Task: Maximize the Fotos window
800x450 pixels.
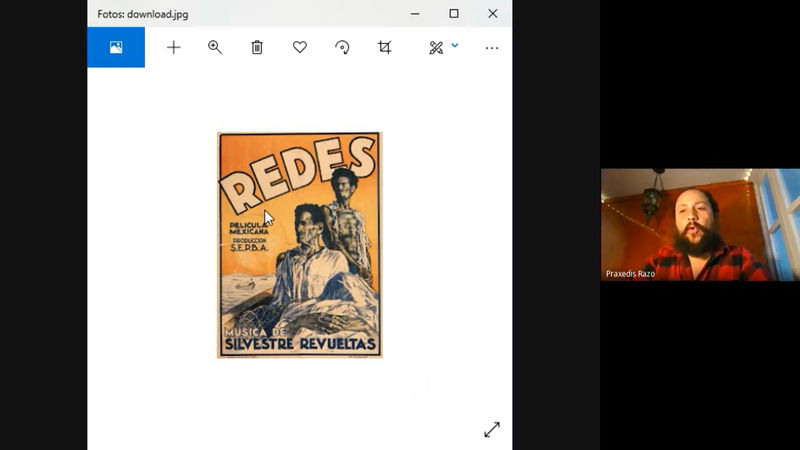Action: [454, 14]
